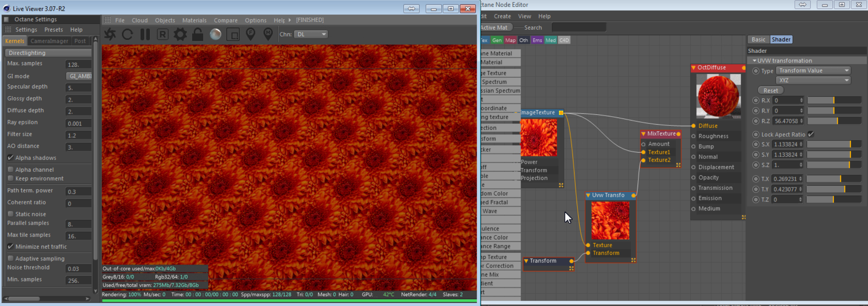The width and height of the screenshot is (868, 306).
Task: Toggle Alpha shadows checkbox
Action: pyautogui.click(x=10, y=158)
